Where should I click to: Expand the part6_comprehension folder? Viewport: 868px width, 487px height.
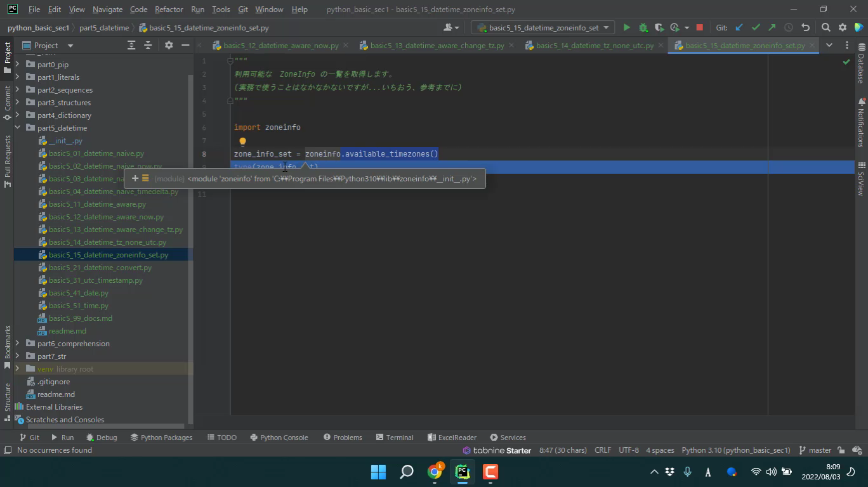point(18,344)
